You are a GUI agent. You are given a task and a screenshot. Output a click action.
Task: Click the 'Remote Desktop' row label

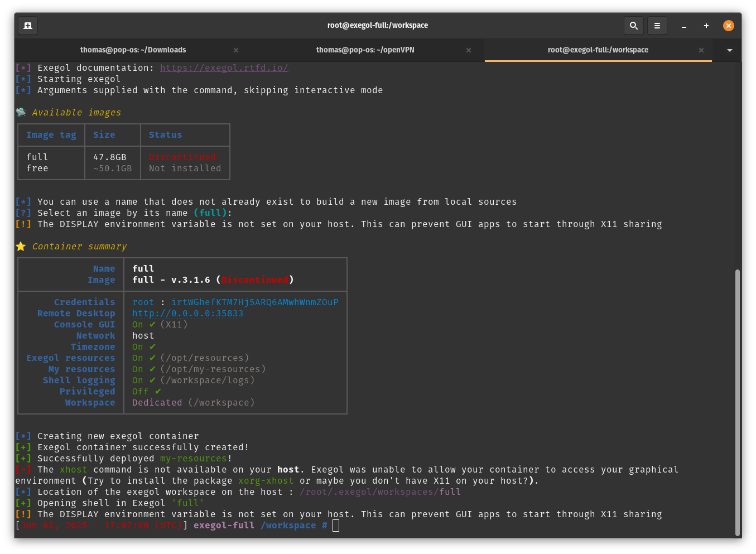pos(76,314)
